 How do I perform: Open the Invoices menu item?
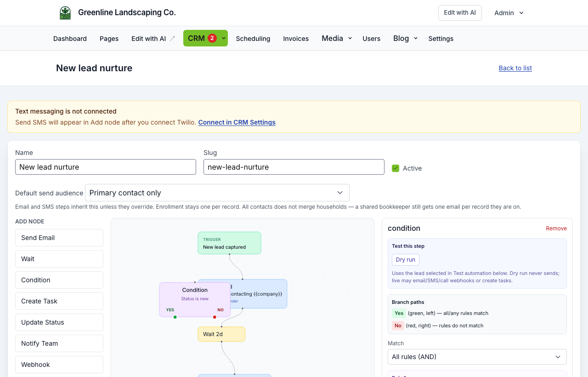coord(296,39)
